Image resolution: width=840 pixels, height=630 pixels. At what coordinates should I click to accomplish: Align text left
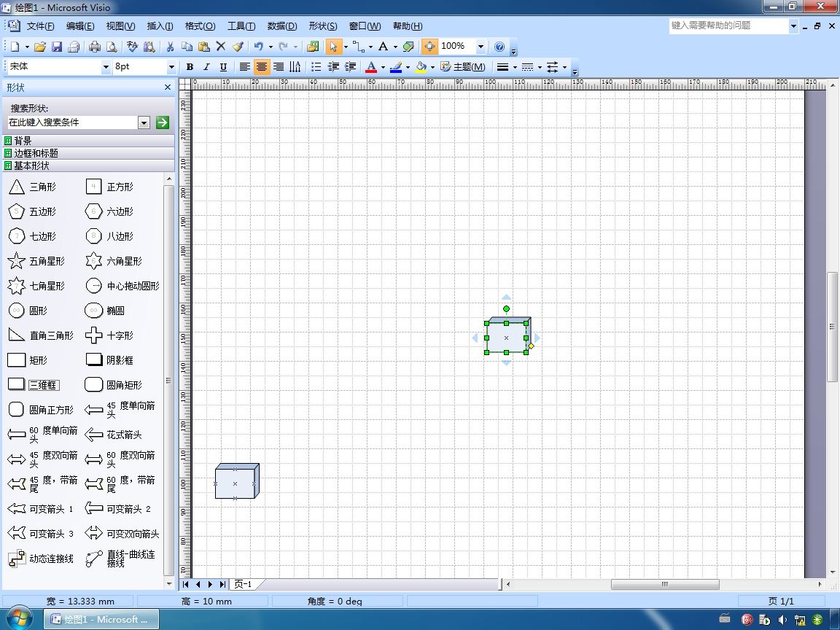click(244, 67)
